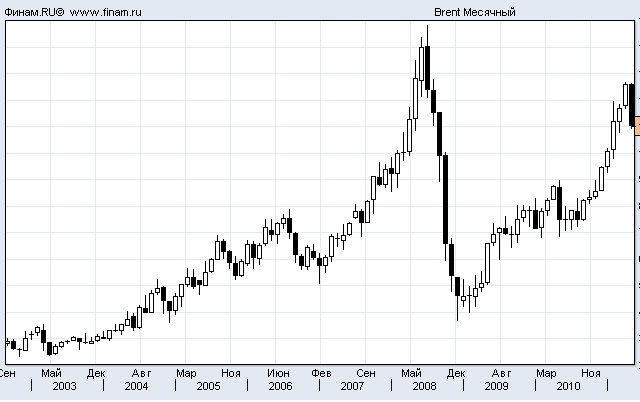This screenshot has height=402, width=640.
Task: Pick the 2006 year label
Action: (280, 386)
